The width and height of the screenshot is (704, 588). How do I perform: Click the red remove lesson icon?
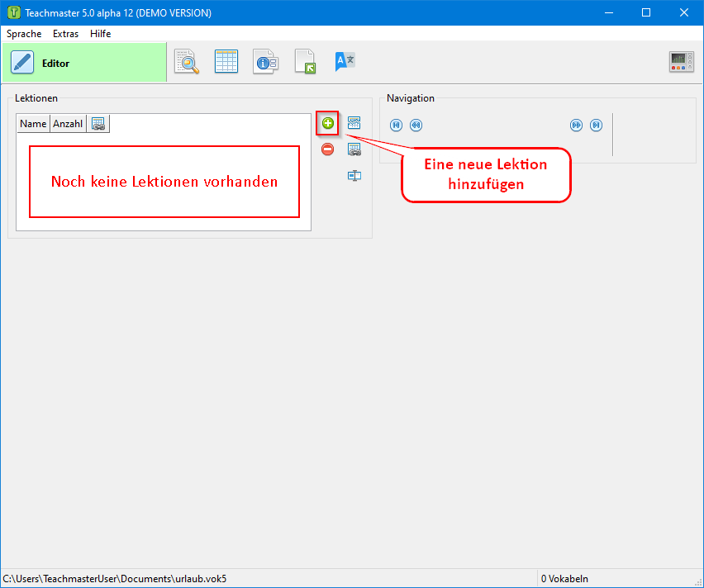[328, 149]
